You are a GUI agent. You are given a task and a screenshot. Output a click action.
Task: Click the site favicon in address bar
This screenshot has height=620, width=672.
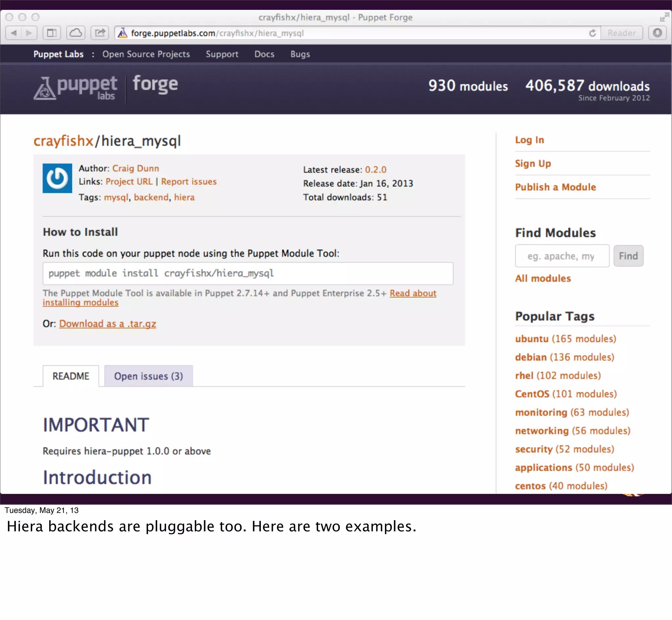tap(123, 33)
